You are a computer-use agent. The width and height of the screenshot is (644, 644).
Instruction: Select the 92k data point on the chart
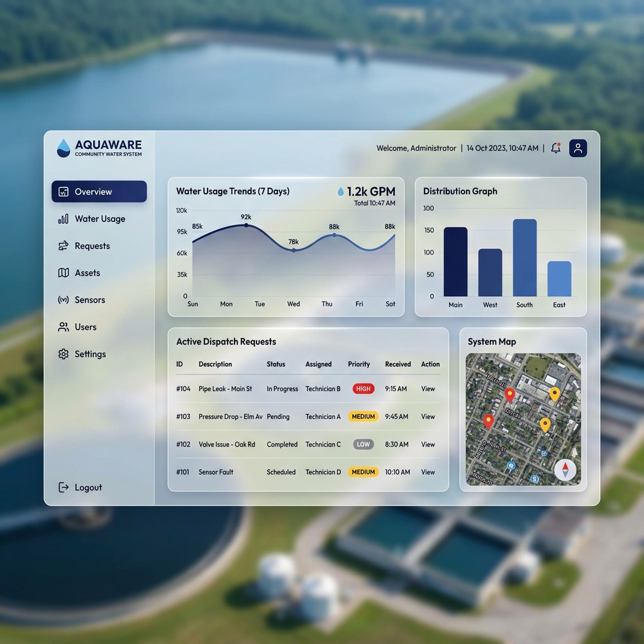[246, 225]
